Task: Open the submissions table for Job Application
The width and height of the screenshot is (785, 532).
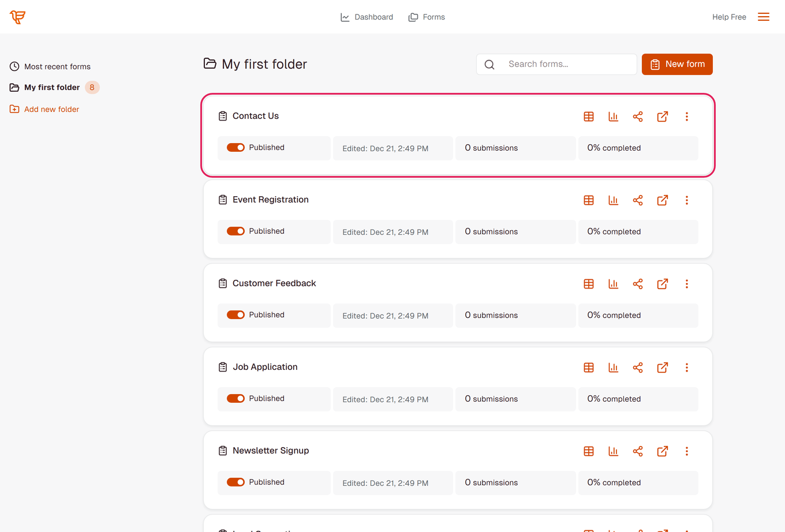Action: (x=589, y=368)
